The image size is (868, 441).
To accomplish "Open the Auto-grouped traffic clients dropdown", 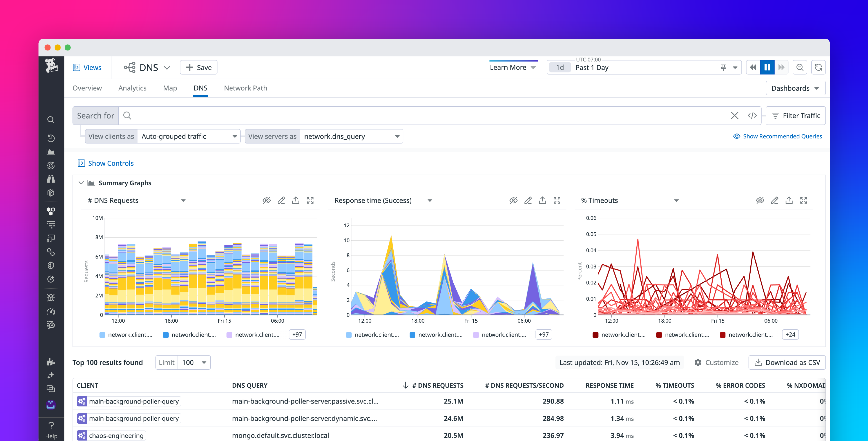I will click(x=235, y=136).
